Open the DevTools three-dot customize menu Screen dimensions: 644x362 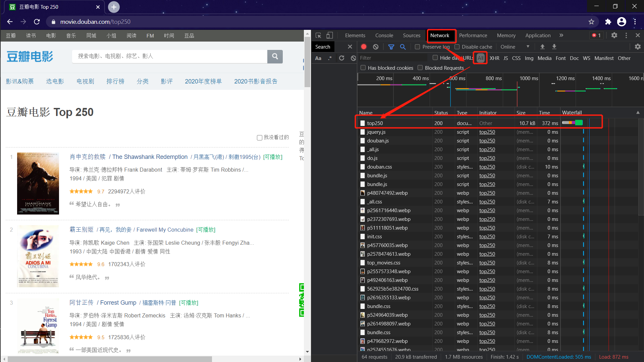(626, 35)
